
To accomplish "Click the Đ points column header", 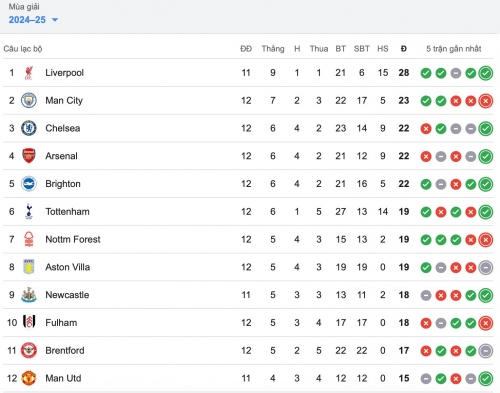I will (x=404, y=49).
